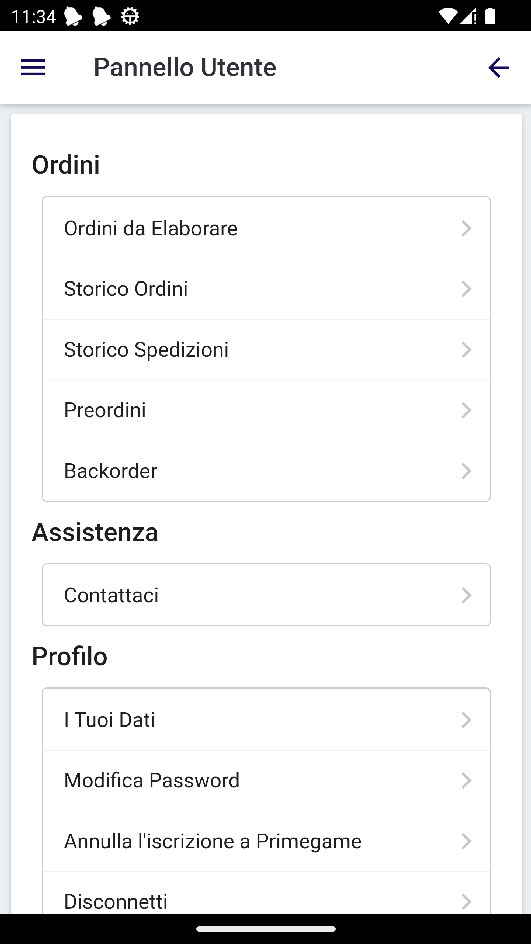The height and width of the screenshot is (944, 531).
Task: Open Ordini da Elaborare
Action: tap(266, 228)
